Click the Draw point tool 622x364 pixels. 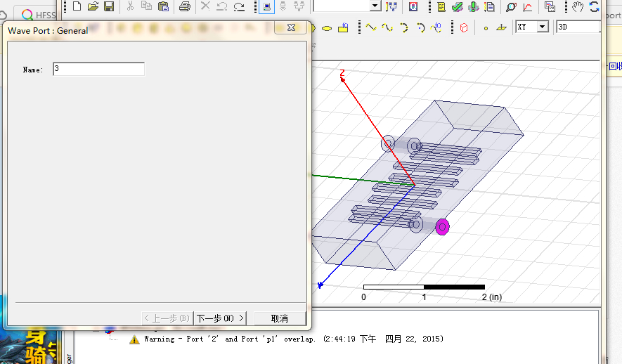(x=485, y=27)
